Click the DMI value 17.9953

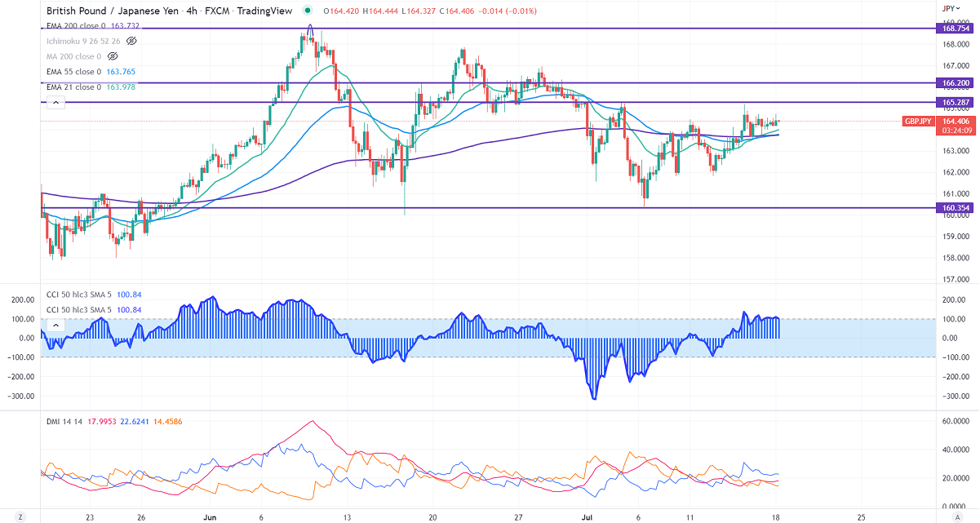[104, 420]
